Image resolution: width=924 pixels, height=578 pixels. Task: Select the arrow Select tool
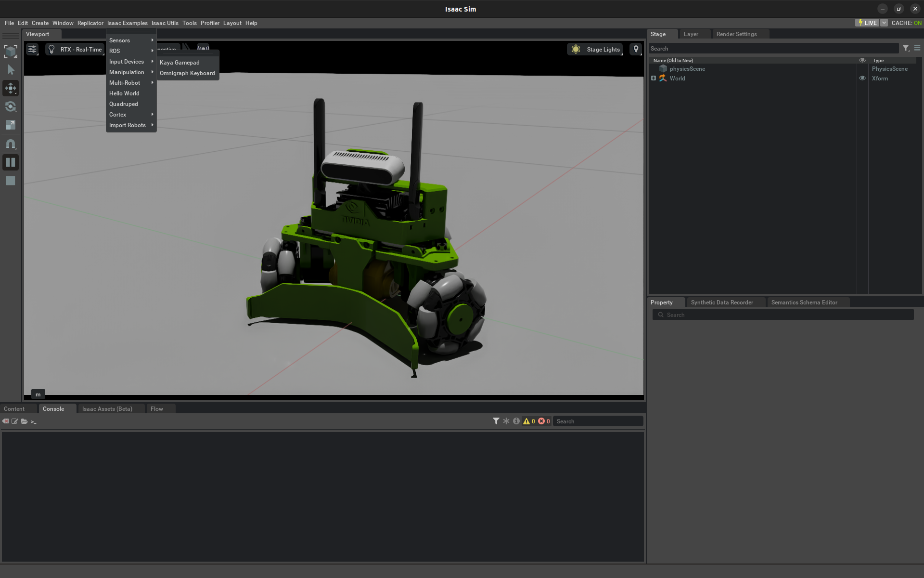pos(11,70)
